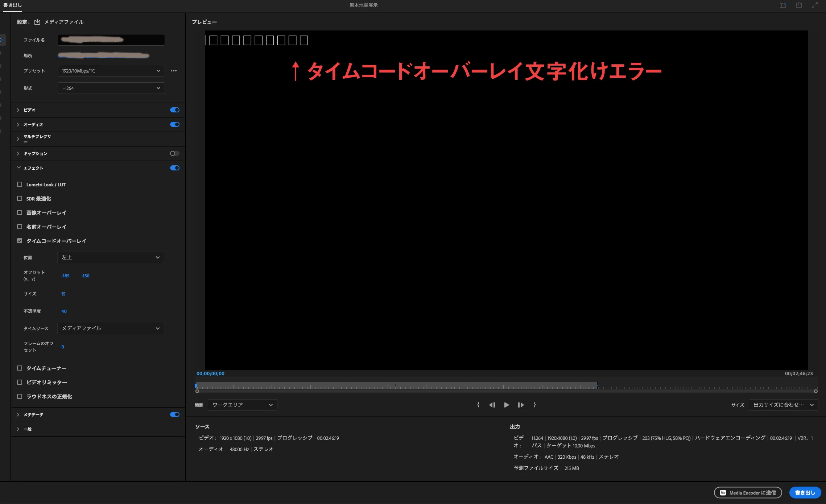Select the 書き出し tab at top left

tap(12, 5)
